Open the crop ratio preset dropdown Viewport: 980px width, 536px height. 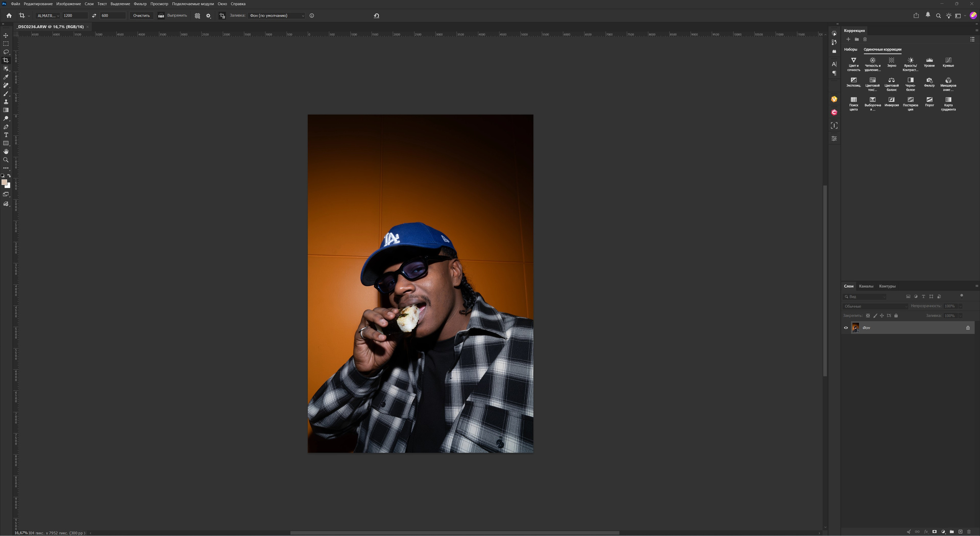point(48,16)
